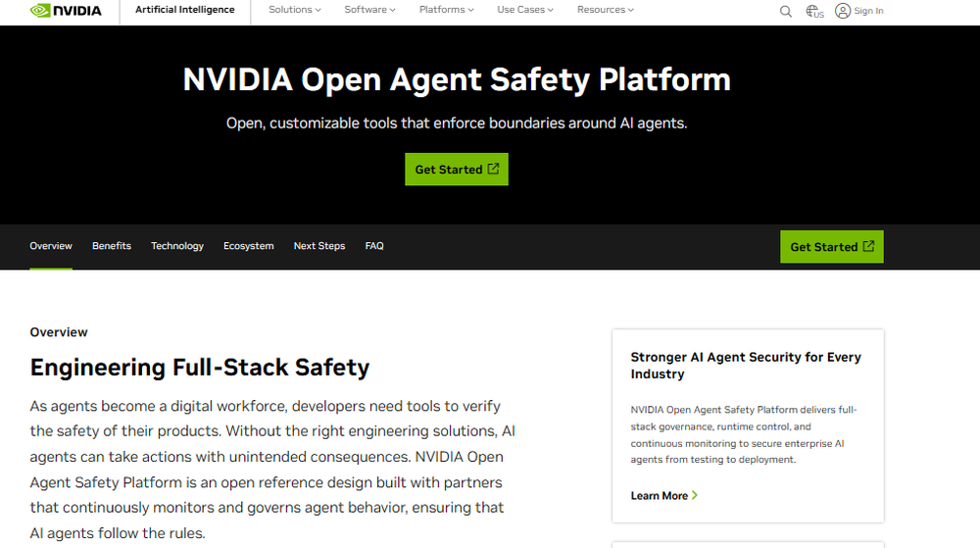This screenshot has width=980, height=548.
Task: Click Learn More in the security card
Action: point(663,495)
